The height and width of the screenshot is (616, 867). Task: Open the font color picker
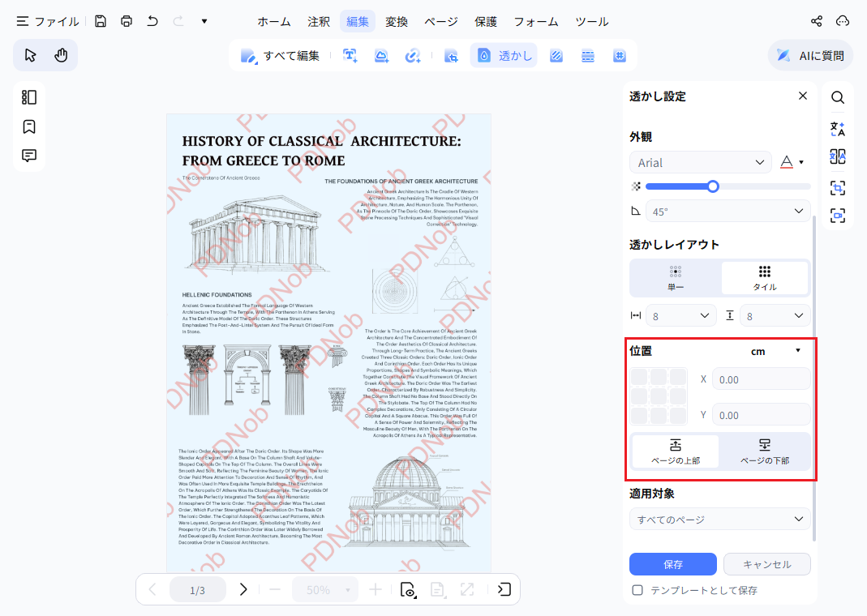pyautogui.click(x=792, y=162)
